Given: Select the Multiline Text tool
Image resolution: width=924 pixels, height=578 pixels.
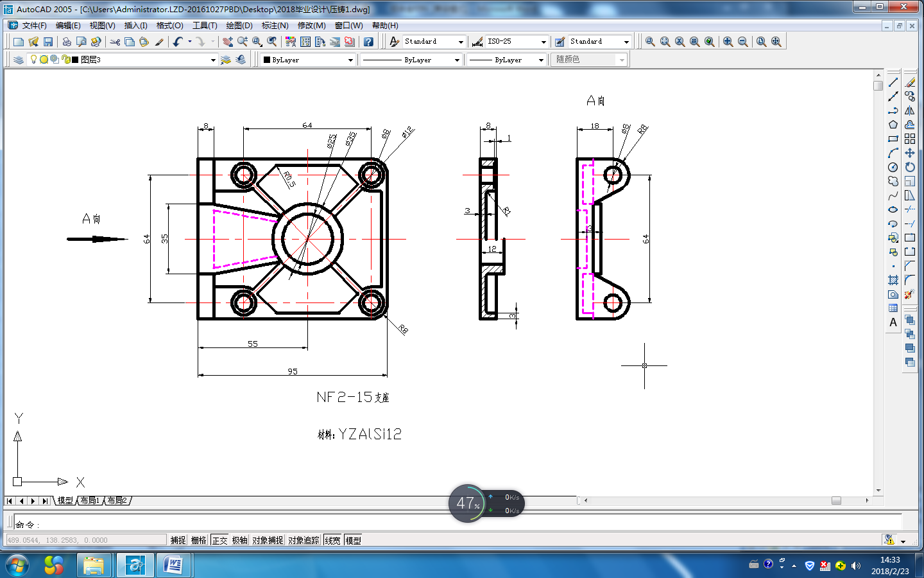Looking at the screenshot, I should pos(893,322).
